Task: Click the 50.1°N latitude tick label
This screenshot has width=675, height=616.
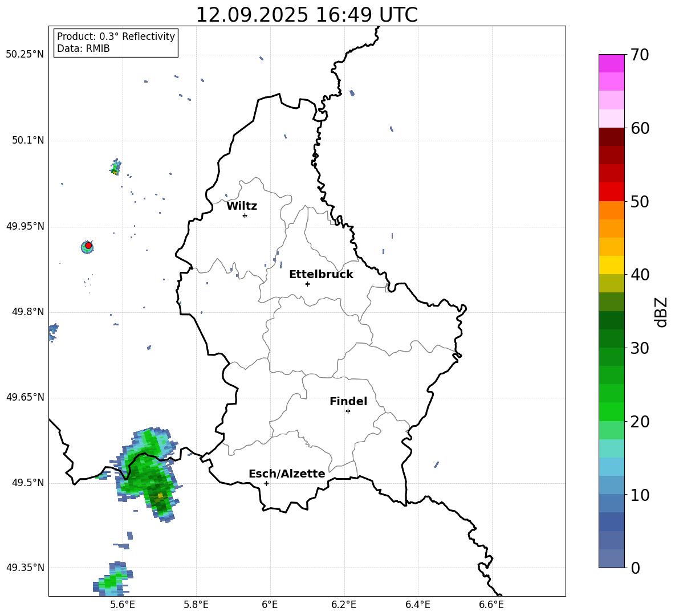Action: coord(27,141)
